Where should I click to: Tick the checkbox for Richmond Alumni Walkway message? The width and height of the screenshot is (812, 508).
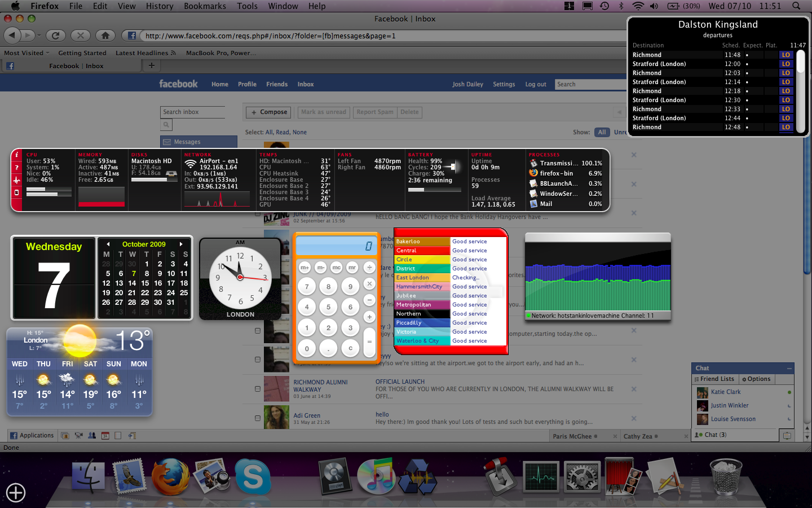(258, 389)
